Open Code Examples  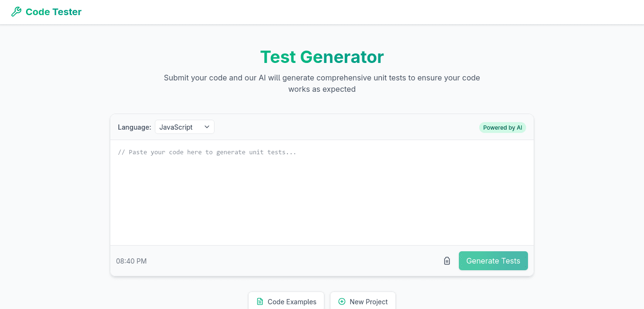pos(286,301)
